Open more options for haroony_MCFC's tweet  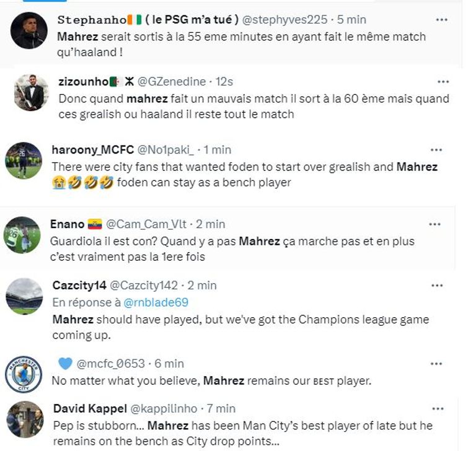(436, 150)
